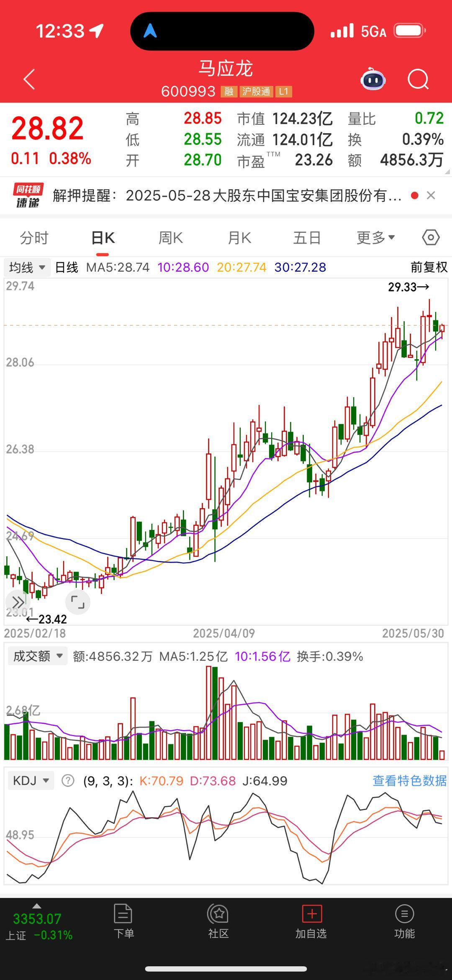The width and height of the screenshot is (452, 980).
Task: Tap the 29.33 high price marker
Action: coord(408,287)
